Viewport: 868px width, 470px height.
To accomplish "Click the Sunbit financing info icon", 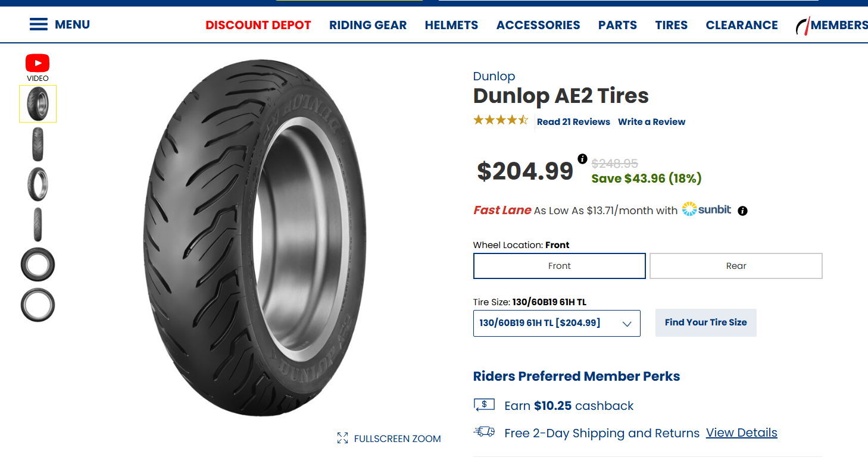I will [742, 211].
